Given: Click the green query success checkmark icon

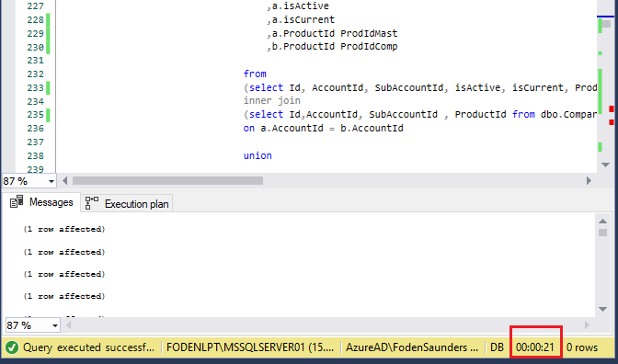Looking at the screenshot, I should click(x=12, y=347).
